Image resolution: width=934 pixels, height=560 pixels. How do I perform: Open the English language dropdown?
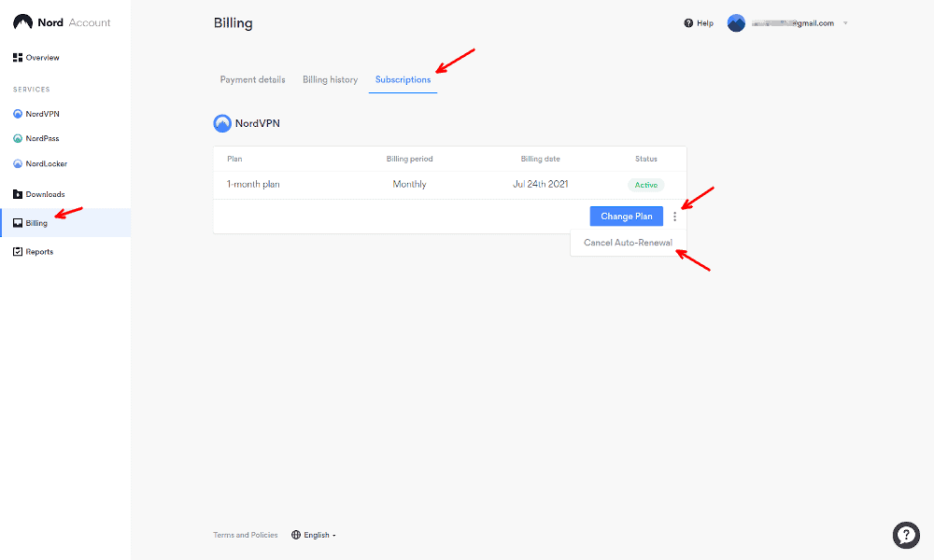319,535
